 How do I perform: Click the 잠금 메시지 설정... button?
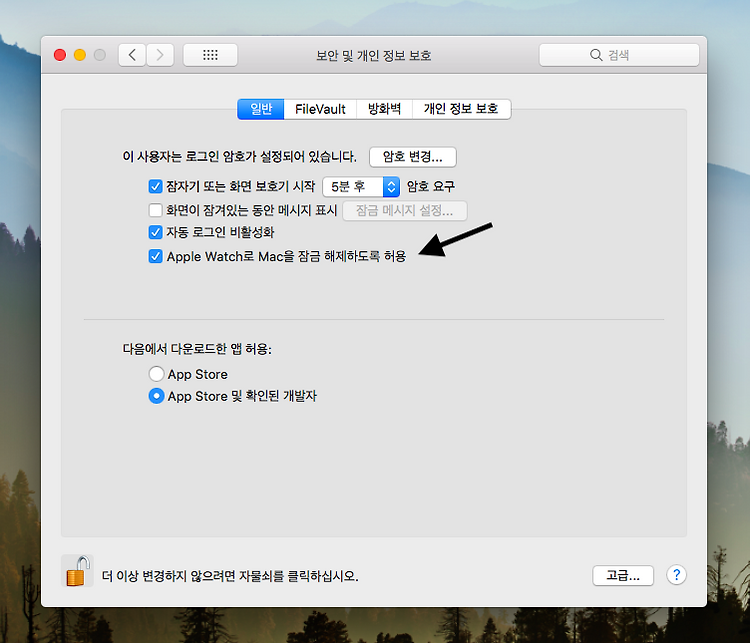coord(405,211)
